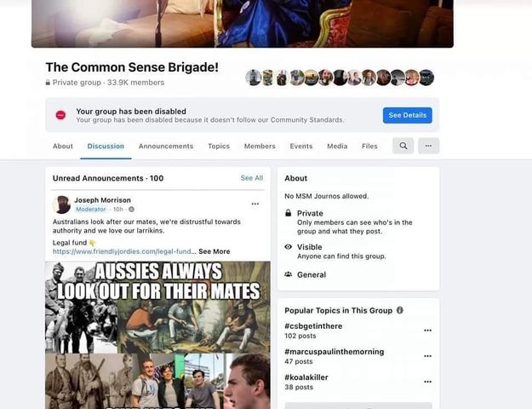Click Joseph Morrison's profile avatar

pyautogui.click(x=62, y=204)
